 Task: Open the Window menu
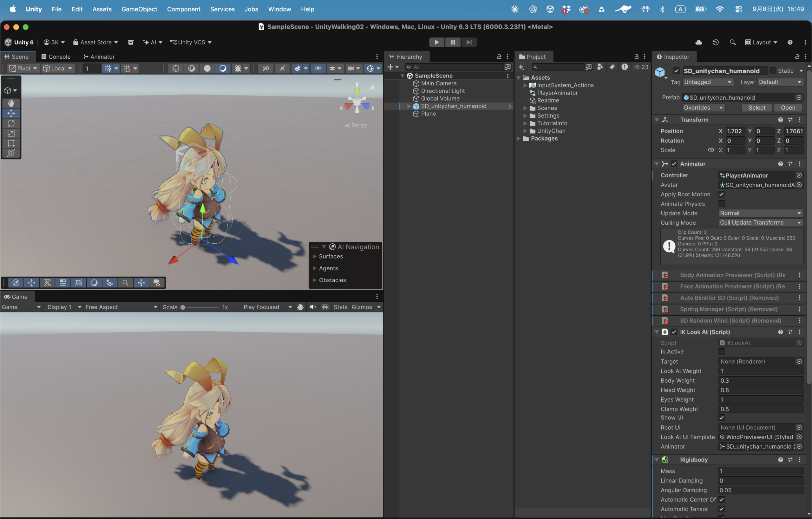click(279, 9)
